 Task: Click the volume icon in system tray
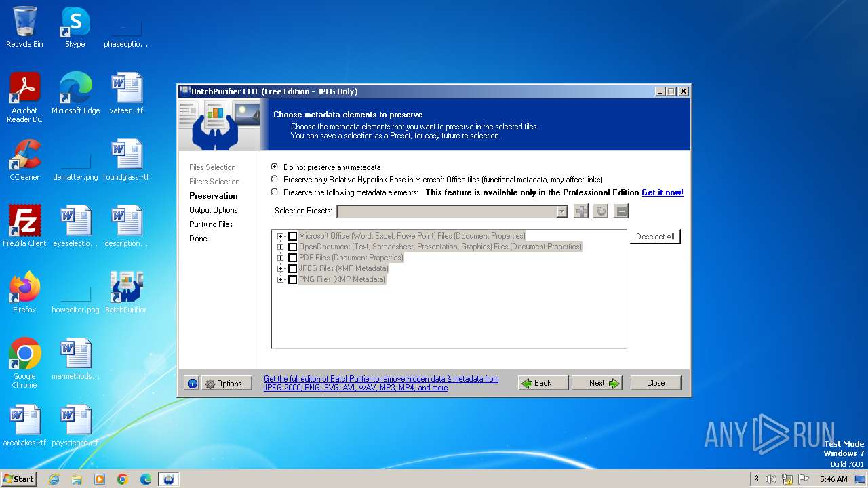coord(771,479)
